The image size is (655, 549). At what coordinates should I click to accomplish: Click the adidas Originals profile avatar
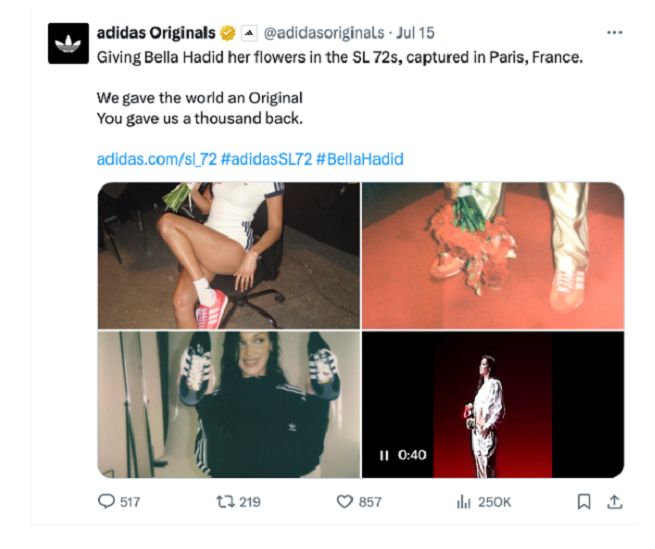pyautogui.click(x=68, y=43)
